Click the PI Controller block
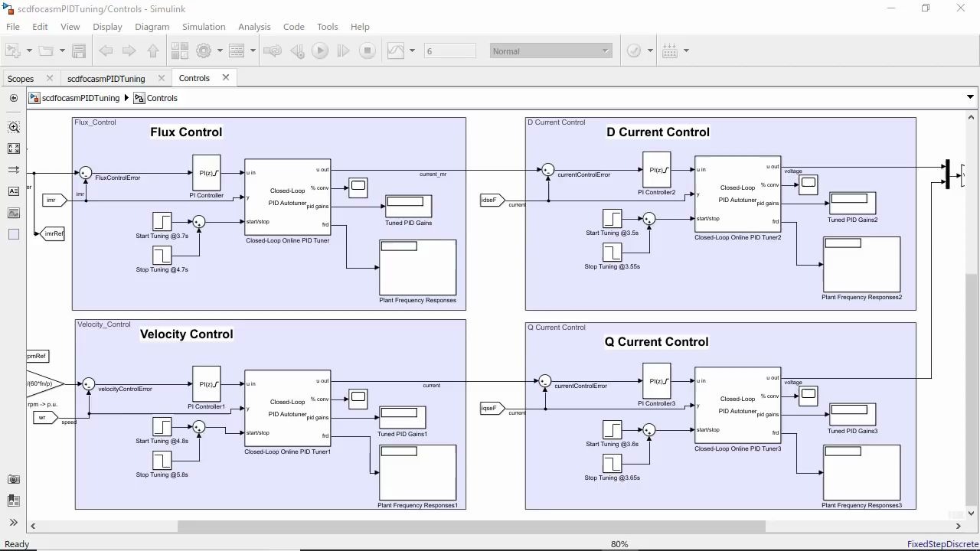This screenshot has width=980, height=551. point(206,173)
